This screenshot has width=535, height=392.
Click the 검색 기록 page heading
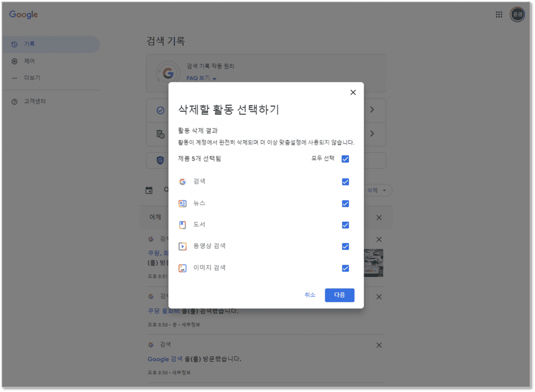[166, 41]
